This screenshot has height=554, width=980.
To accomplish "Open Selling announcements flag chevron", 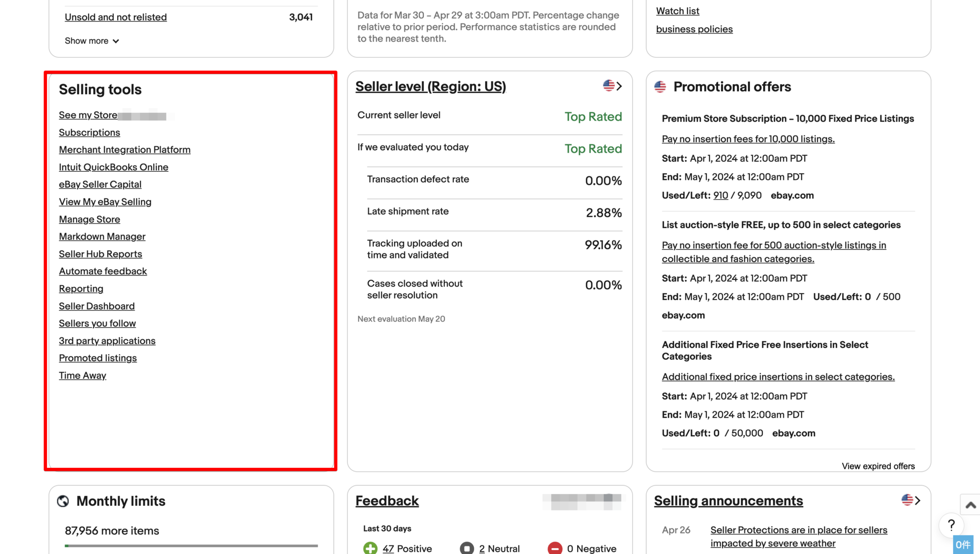I will coord(911,500).
